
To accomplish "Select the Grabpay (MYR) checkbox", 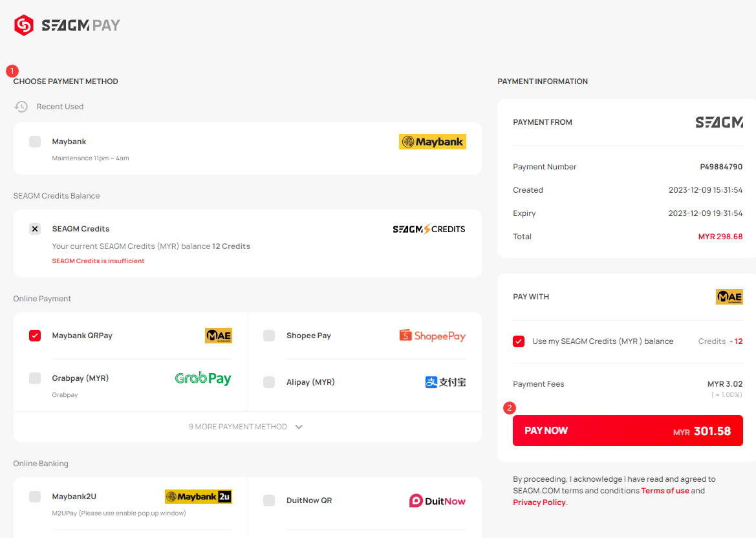I will coord(35,378).
